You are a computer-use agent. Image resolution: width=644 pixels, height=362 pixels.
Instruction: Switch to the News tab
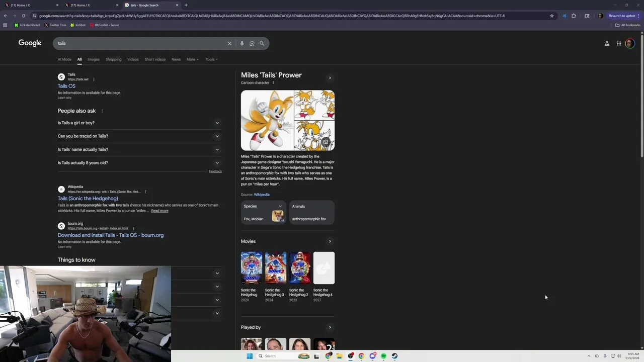pos(176,59)
